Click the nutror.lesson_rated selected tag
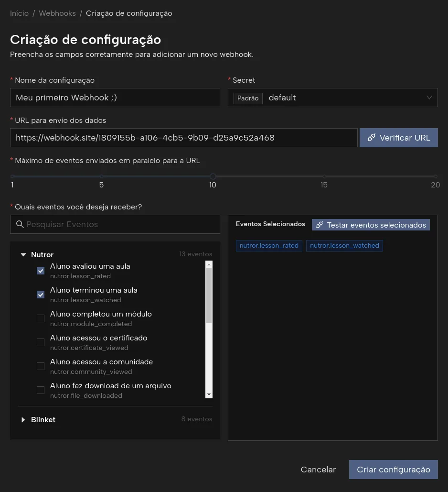Image resolution: width=448 pixels, height=492 pixels. [x=269, y=245]
